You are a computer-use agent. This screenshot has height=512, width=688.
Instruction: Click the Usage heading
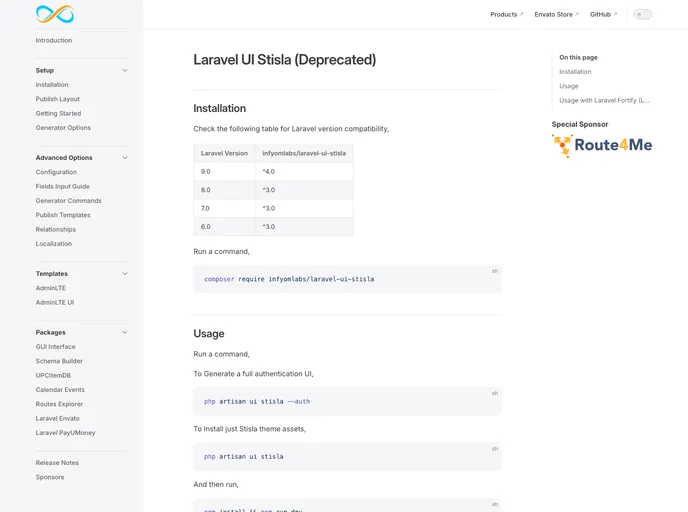tap(209, 333)
